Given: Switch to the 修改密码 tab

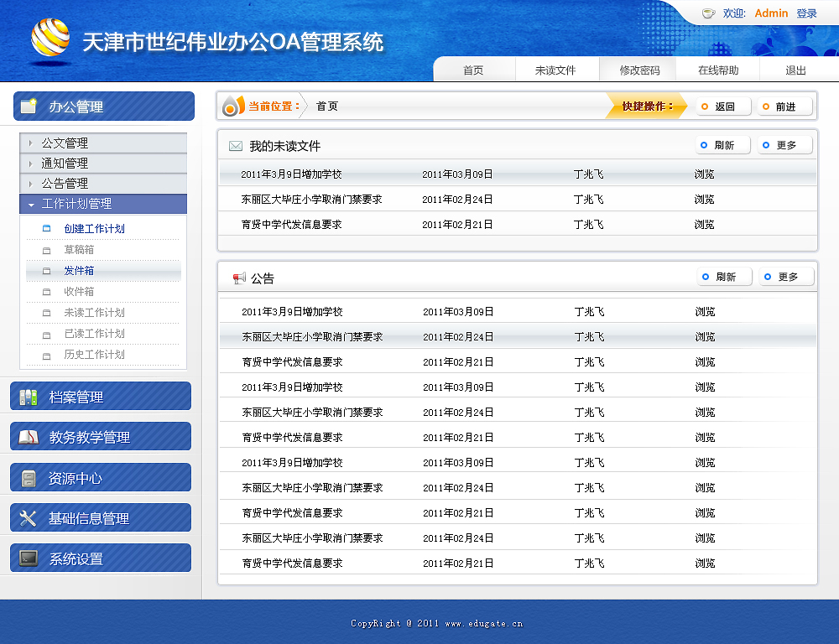Looking at the screenshot, I should click(x=639, y=70).
